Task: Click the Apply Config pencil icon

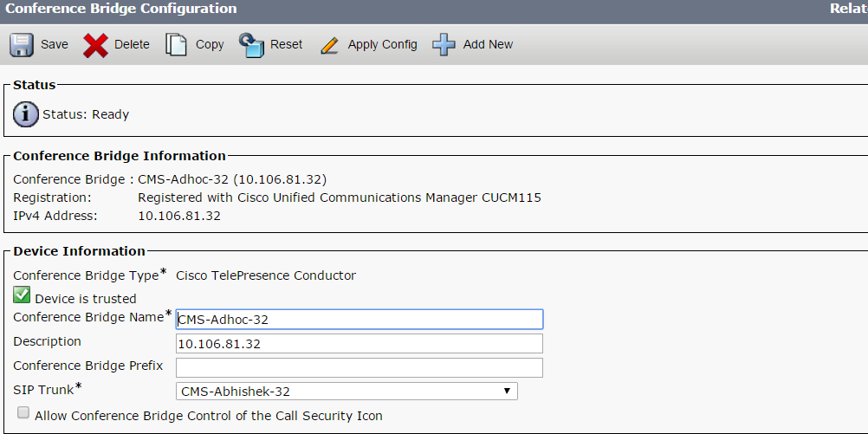Action: click(329, 45)
